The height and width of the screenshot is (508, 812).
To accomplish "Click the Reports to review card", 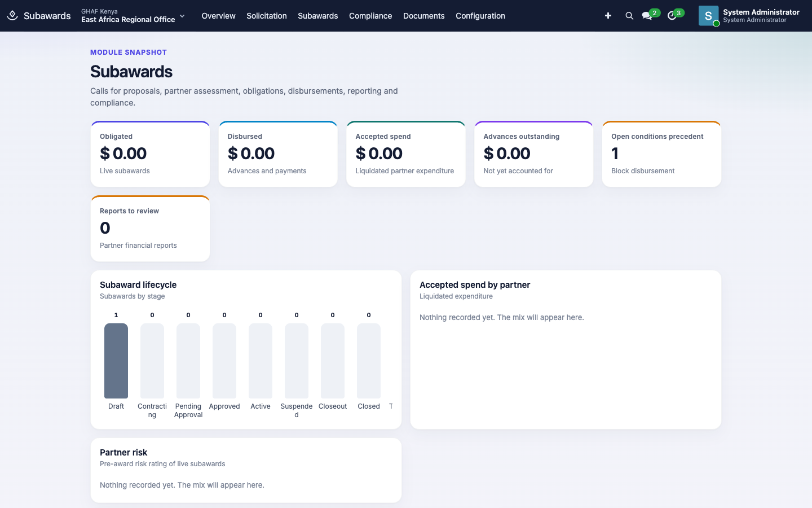I will click(150, 229).
